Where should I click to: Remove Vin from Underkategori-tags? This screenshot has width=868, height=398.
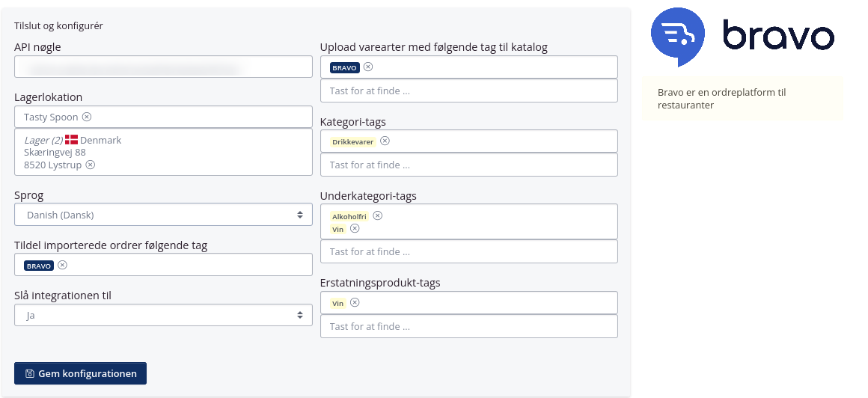click(x=355, y=228)
